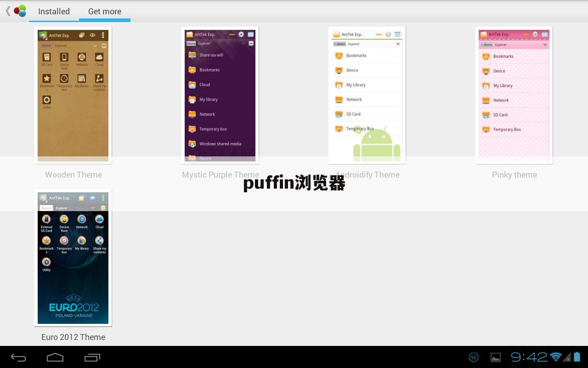Select the Euro 2012 Theme label
Viewport: 588px width, 368px height.
coord(73,337)
